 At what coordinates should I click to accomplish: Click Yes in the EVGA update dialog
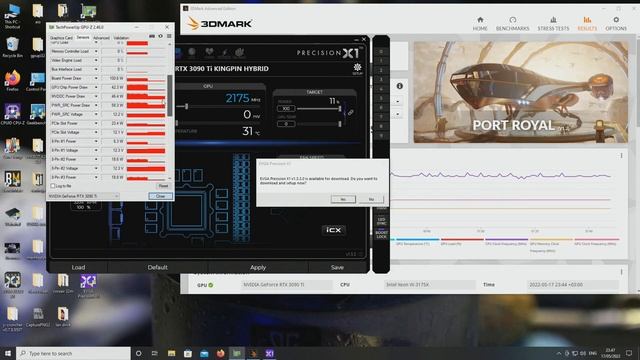(343, 199)
